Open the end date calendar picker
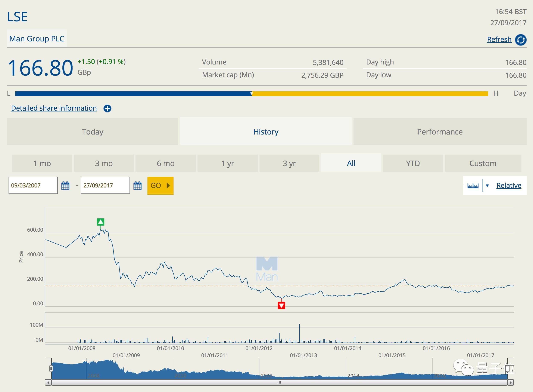This screenshot has width=533, height=392. click(138, 186)
